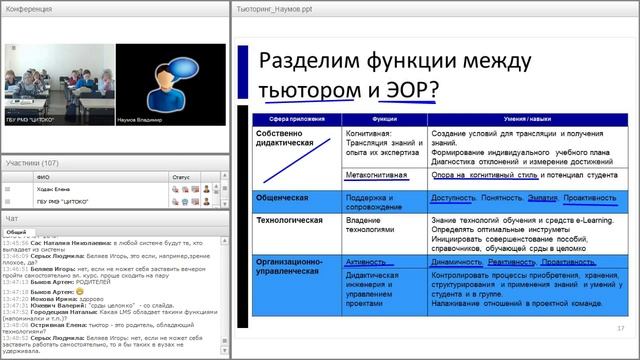Image resolution: width=640 pixels, height=360 pixels.
Task: Click blue status icon in ГБУ РМЭ "ЦИТОКО" row
Action: pyautogui.click(x=185, y=202)
